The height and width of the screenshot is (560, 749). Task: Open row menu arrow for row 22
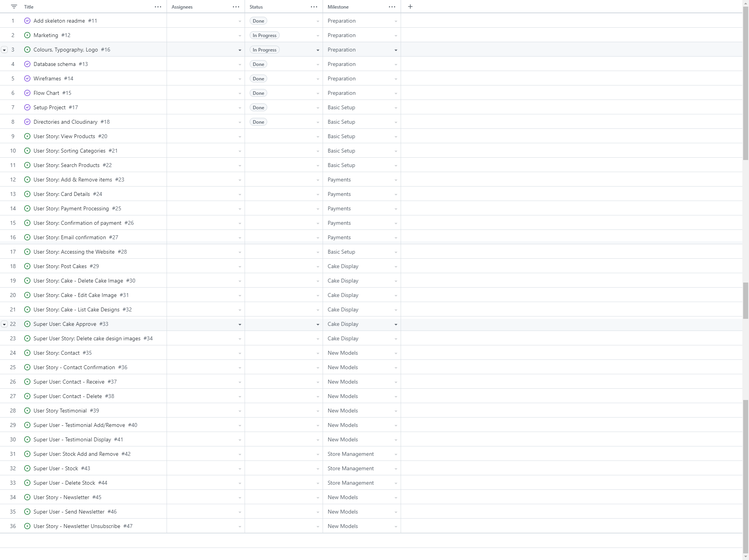[x=4, y=324]
